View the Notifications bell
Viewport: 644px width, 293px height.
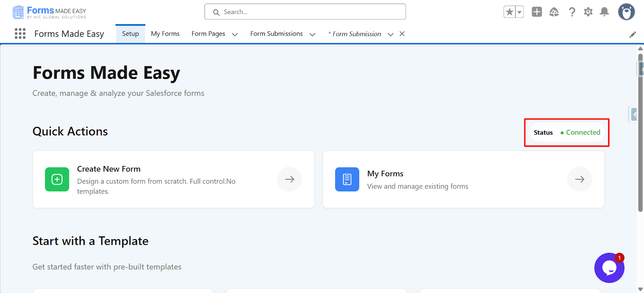(x=604, y=12)
